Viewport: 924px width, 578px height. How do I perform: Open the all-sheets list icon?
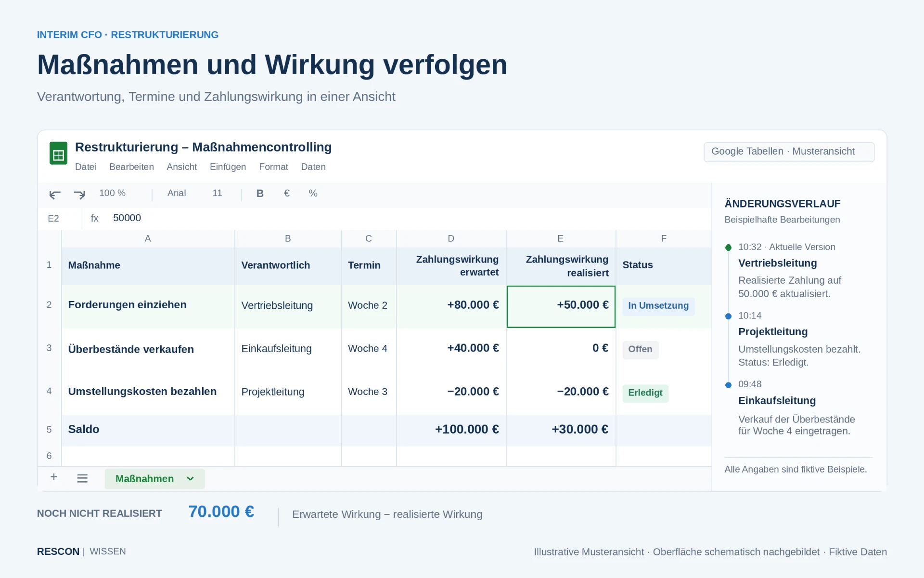[82, 478]
